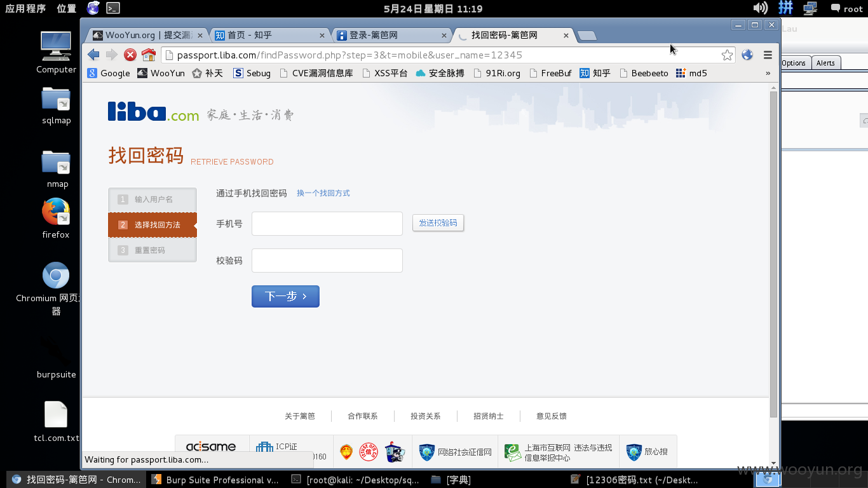Open the 关于篱笆 footer link

point(300,416)
